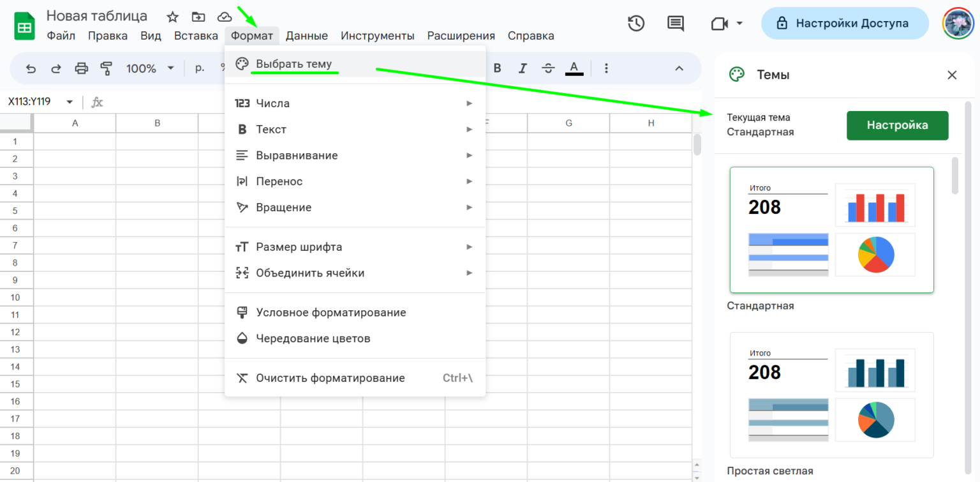Select column H header

point(651,123)
